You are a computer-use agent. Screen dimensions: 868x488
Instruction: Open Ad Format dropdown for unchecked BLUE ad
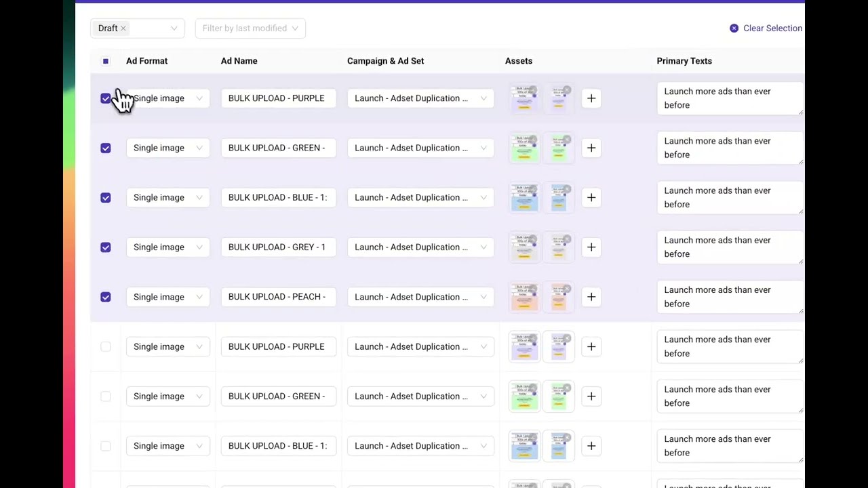168,446
